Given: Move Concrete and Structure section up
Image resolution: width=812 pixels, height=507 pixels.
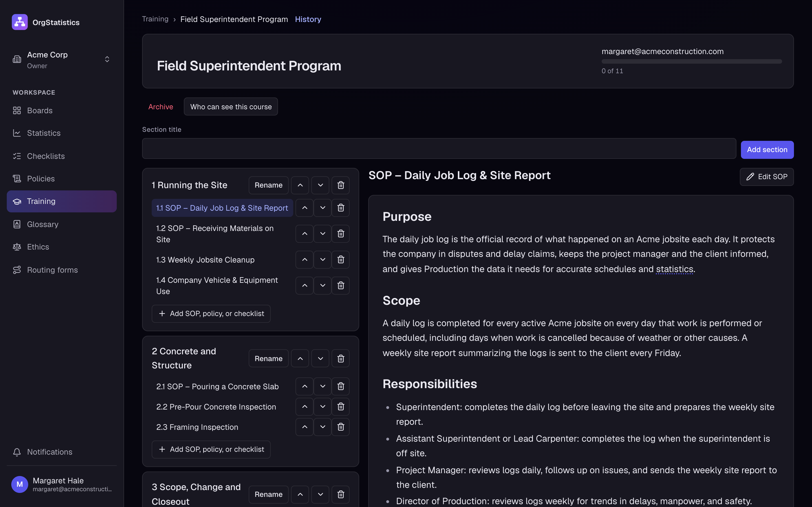Looking at the screenshot, I should click(300, 359).
